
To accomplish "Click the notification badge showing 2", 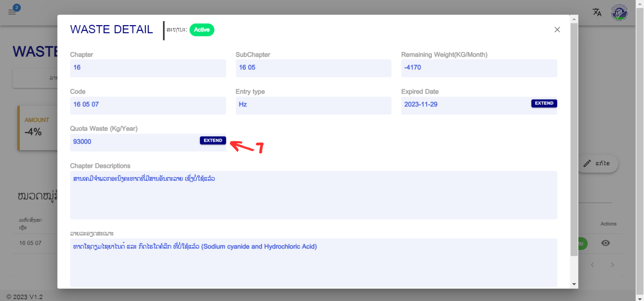I will pos(17,7).
